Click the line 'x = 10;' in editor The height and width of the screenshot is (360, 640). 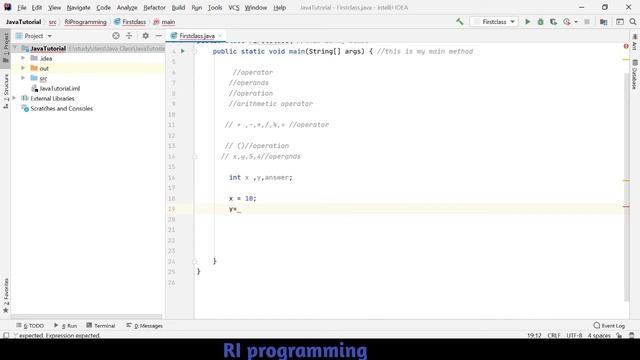(242, 198)
